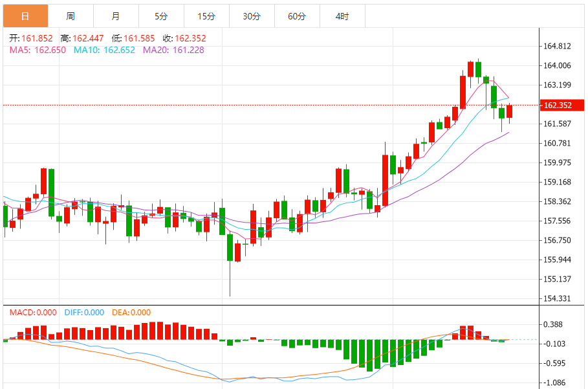Open the 5分 timeframe tab
This screenshot has width=588, height=389.
(x=161, y=16)
